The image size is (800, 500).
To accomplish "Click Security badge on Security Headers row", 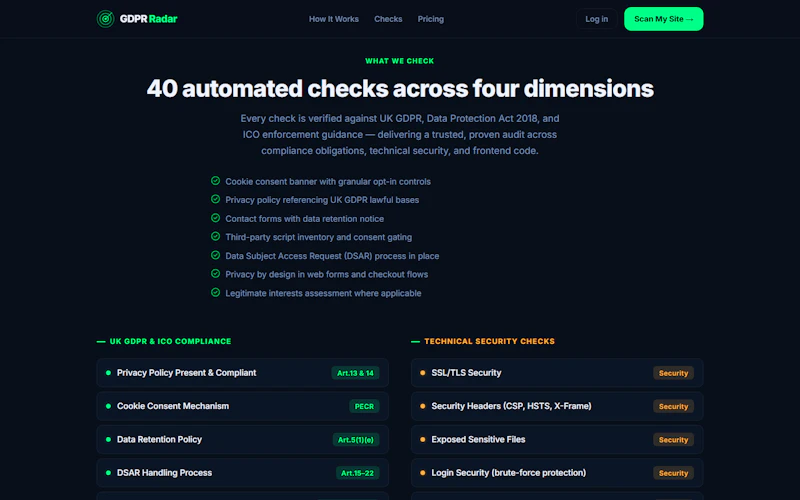I will [673, 406].
